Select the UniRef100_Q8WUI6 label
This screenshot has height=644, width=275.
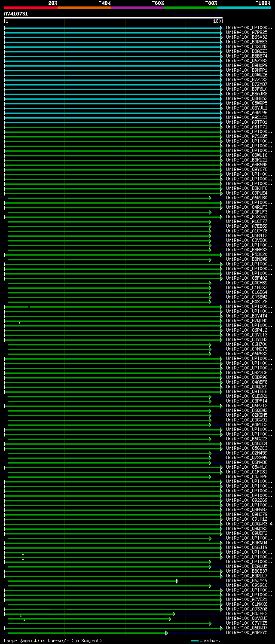coord(247,155)
